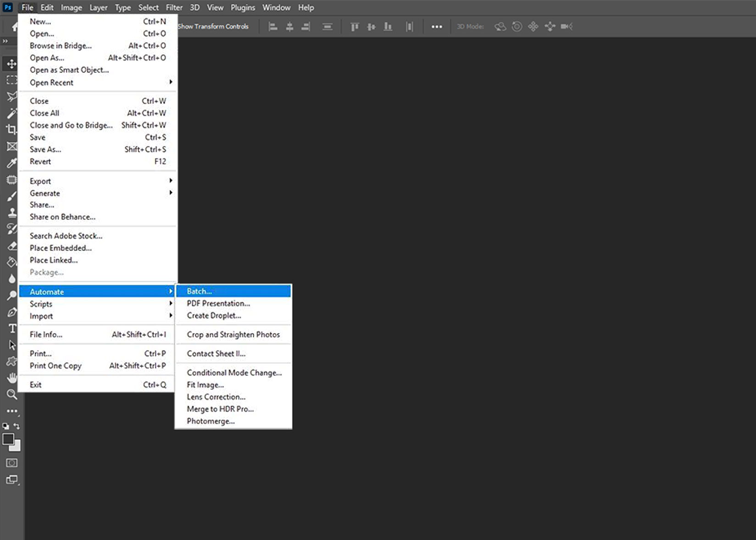756x540 pixels.
Task: Expand the Open Recent submenu arrow
Action: pos(171,82)
